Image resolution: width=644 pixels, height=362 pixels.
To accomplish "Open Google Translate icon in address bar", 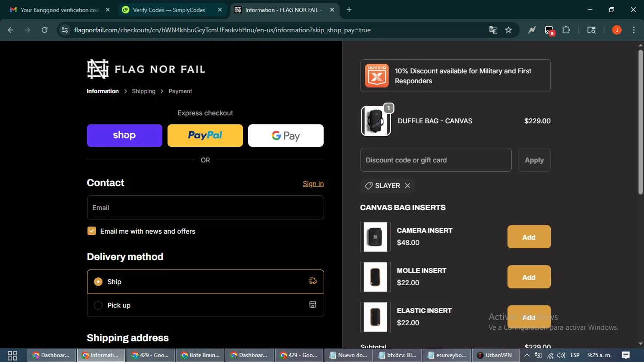I will pyautogui.click(x=493, y=30).
